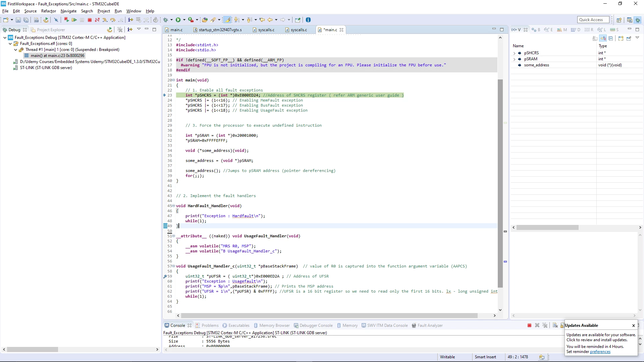Switch to the Breakpoints (B) view tab
Screen dimensions: 644x362
coord(536,30)
